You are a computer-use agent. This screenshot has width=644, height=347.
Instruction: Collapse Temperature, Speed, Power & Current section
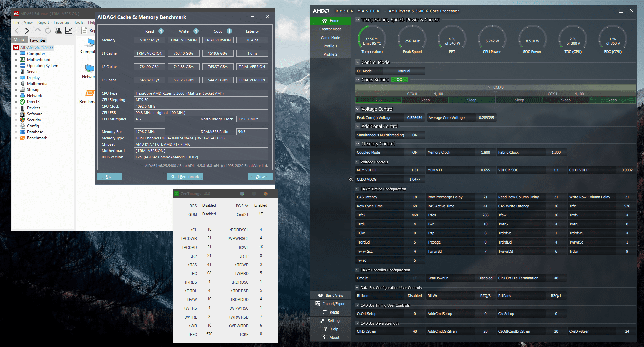(358, 20)
